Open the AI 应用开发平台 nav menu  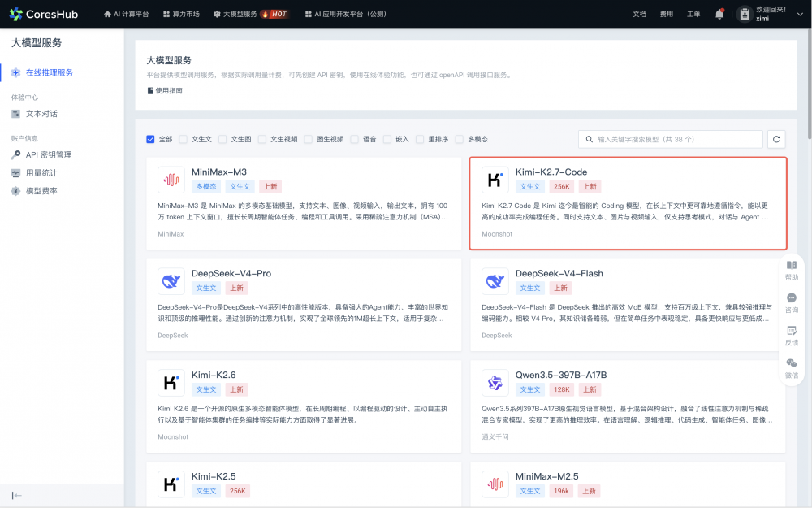[346, 14]
